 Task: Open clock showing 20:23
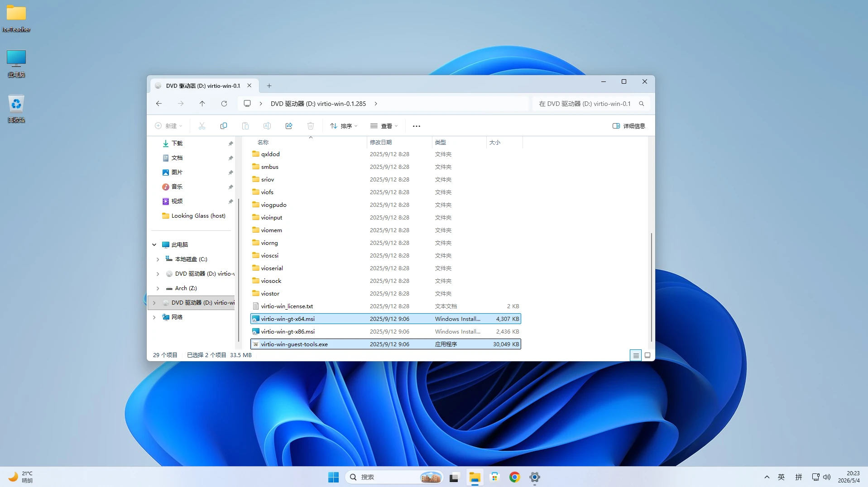tap(849, 477)
